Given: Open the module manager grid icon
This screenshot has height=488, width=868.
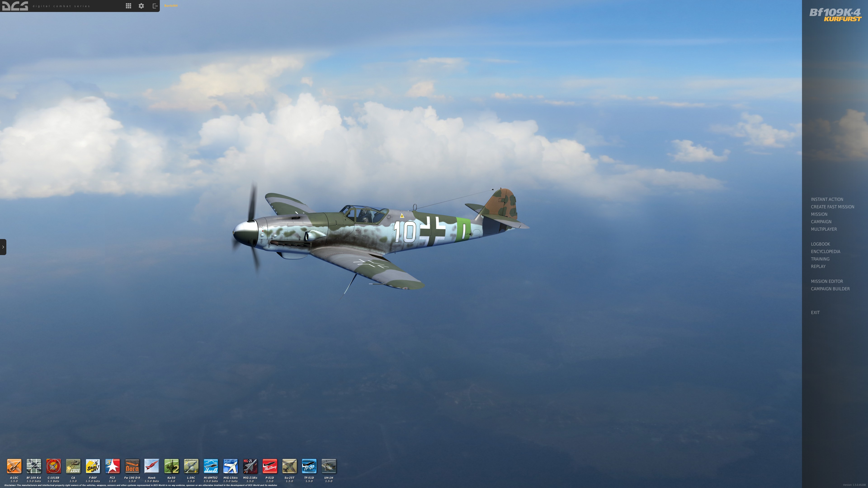Looking at the screenshot, I should pos(128,6).
